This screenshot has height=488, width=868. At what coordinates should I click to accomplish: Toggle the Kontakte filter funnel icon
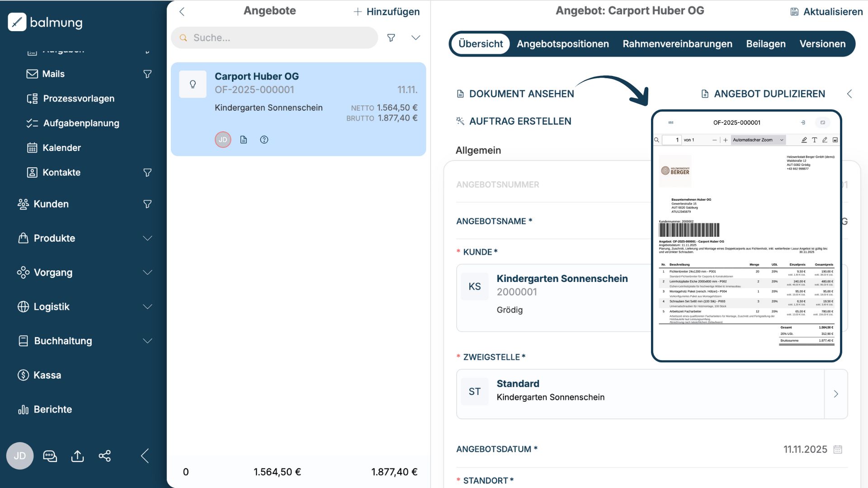coord(147,172)
